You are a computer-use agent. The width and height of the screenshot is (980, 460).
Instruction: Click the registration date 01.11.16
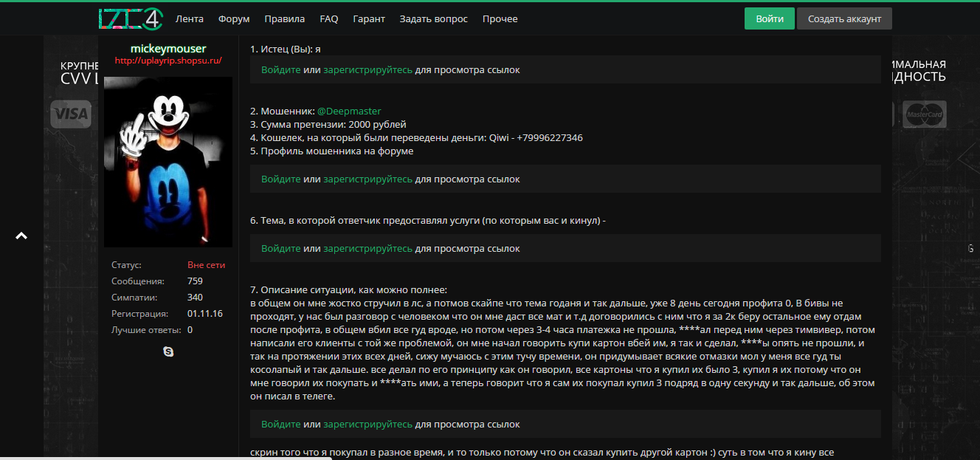tap(205, 314)
